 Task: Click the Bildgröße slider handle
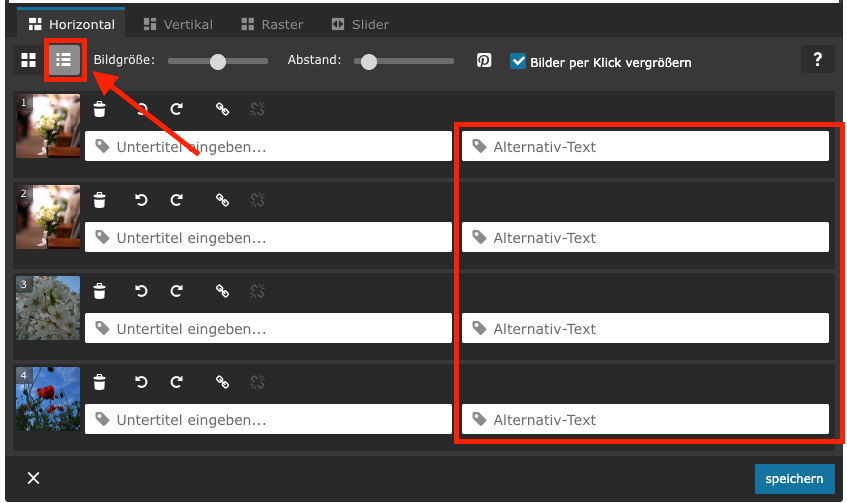tap(218, 62)
